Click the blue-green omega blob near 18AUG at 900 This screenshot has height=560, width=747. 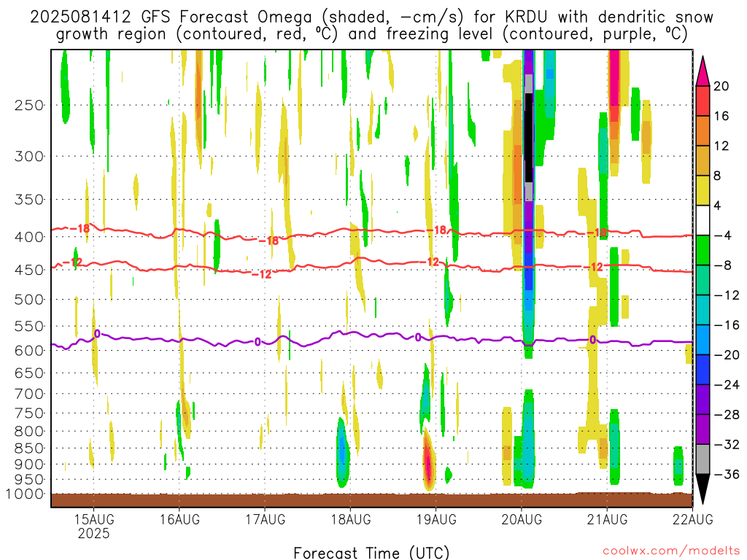[x=342, y=452]
